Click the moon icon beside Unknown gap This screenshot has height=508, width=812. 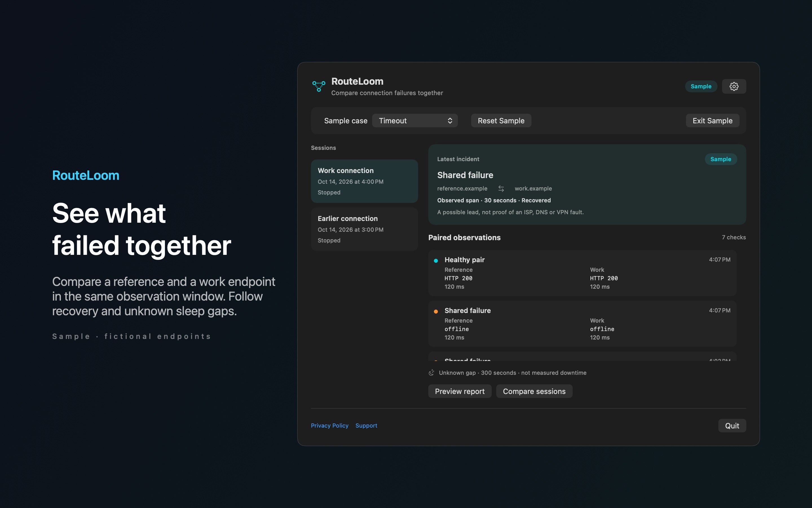click(x=431, y=373)
